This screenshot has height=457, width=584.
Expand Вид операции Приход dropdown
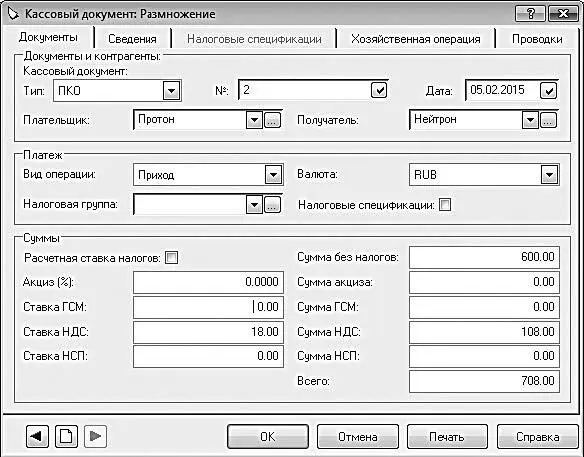point(273,175)
